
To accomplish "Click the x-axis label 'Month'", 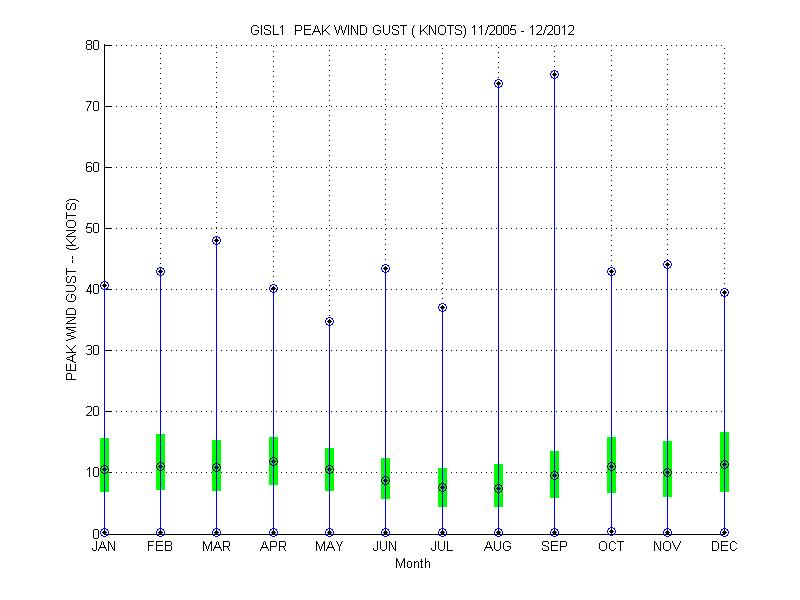I will [x=413, y=564].
